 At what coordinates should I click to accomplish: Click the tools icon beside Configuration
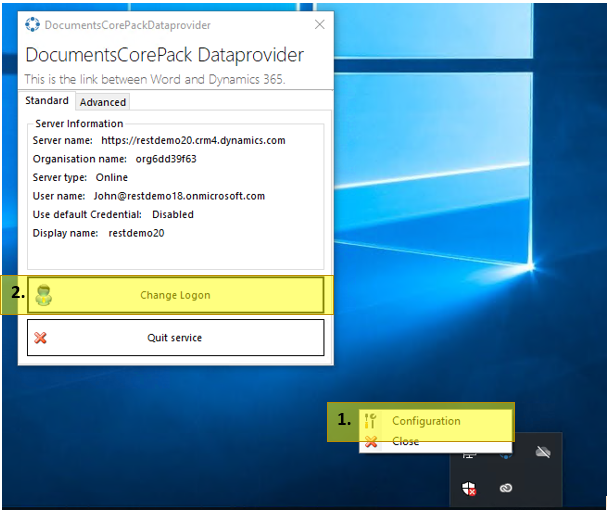(x=370, y=421)
